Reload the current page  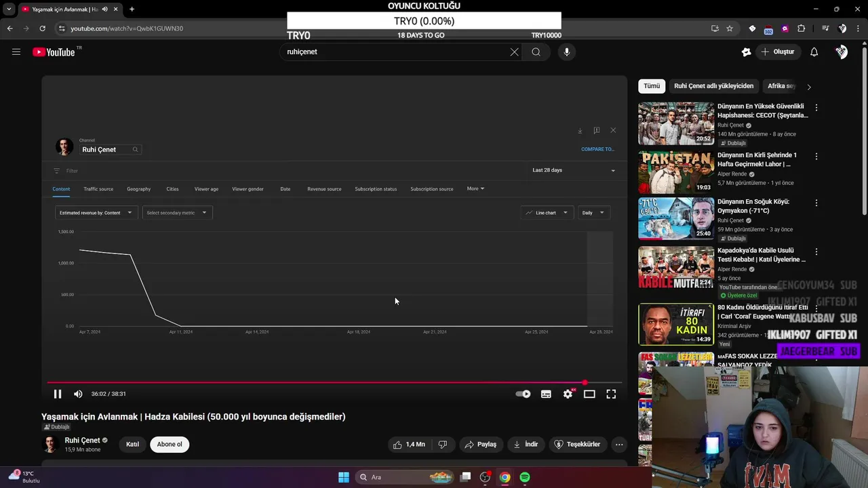click(x=42, y=28)
